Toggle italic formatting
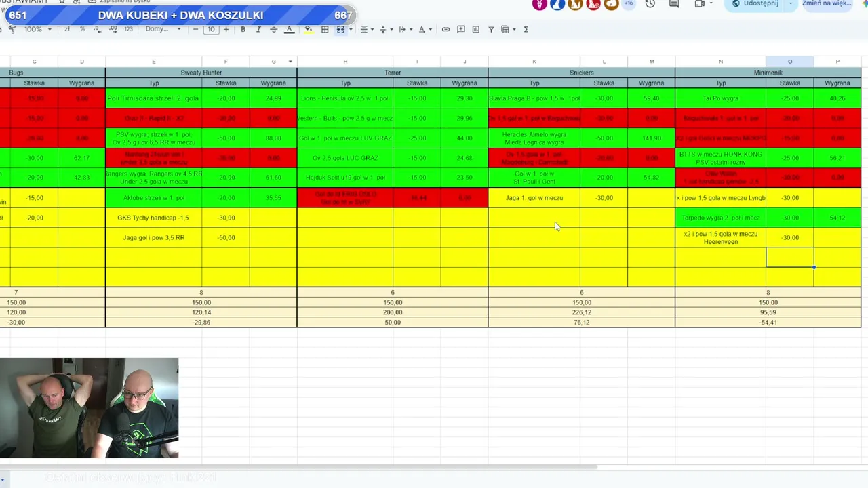 tap(258, 29)
